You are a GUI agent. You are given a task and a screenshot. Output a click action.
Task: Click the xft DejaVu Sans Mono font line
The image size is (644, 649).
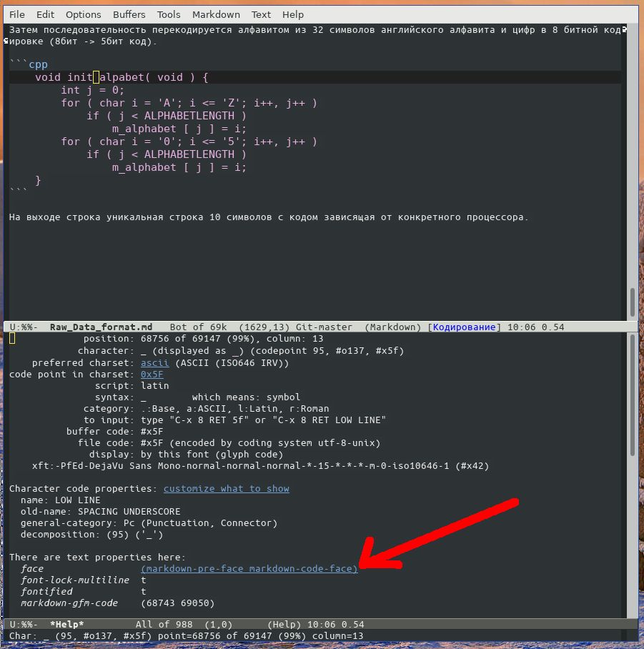click(x=260, y=465)
